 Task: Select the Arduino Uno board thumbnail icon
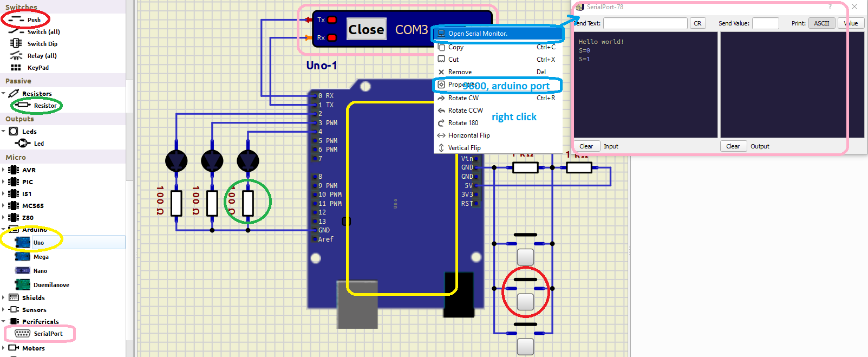23,242
